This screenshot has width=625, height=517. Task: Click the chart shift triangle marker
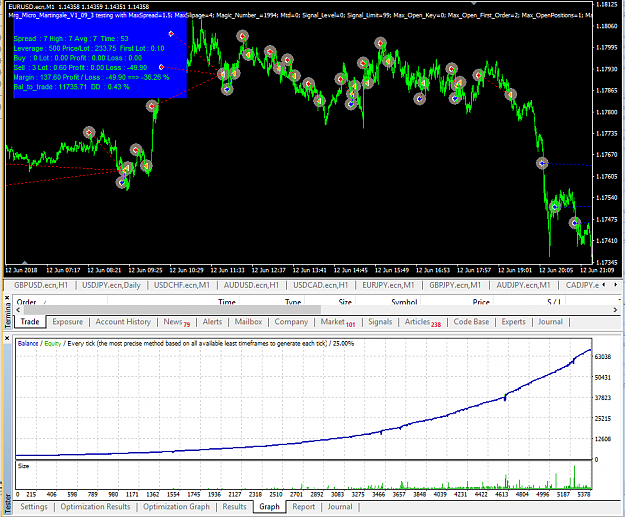(x=474, y=3)
